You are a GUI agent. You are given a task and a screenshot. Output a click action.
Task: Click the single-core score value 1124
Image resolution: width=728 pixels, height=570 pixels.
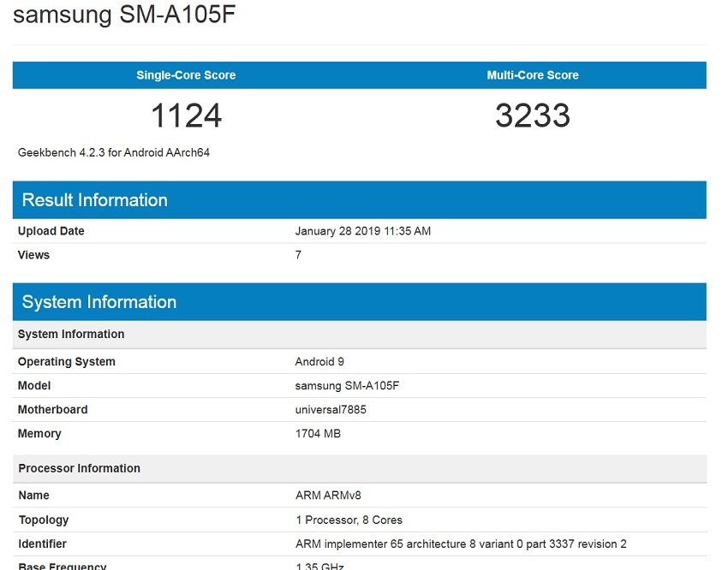[x=186, y=116]
